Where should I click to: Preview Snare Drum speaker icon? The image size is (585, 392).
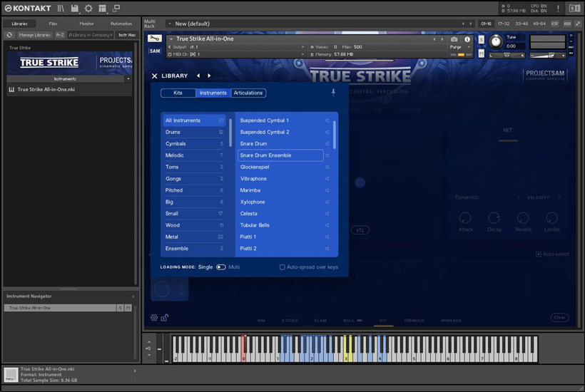click(327, 144)
